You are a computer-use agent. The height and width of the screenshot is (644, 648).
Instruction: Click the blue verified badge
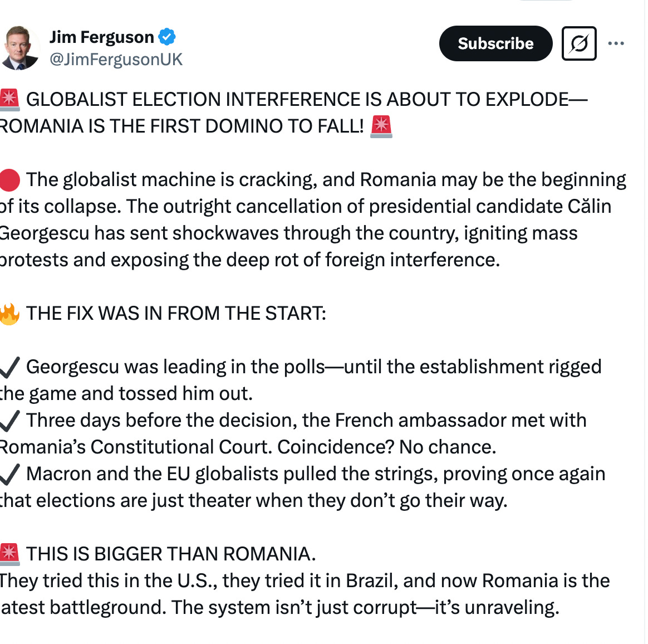point(168,37)
